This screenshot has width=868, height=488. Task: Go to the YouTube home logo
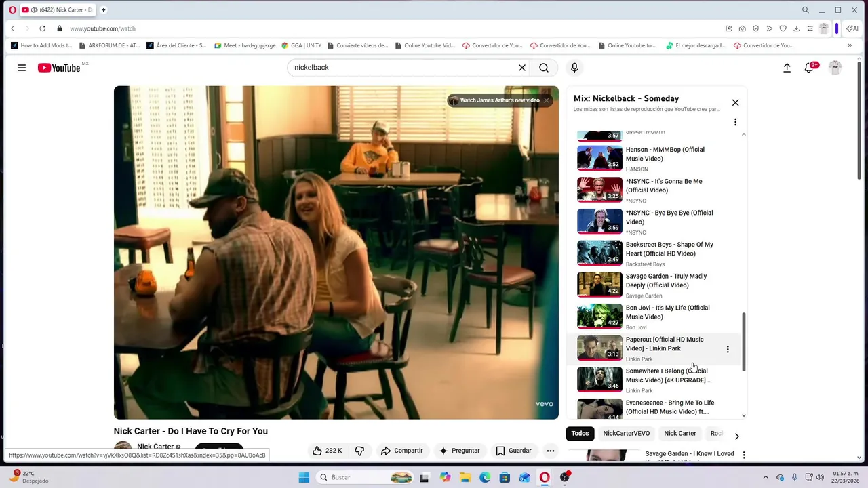click(59, 68)
